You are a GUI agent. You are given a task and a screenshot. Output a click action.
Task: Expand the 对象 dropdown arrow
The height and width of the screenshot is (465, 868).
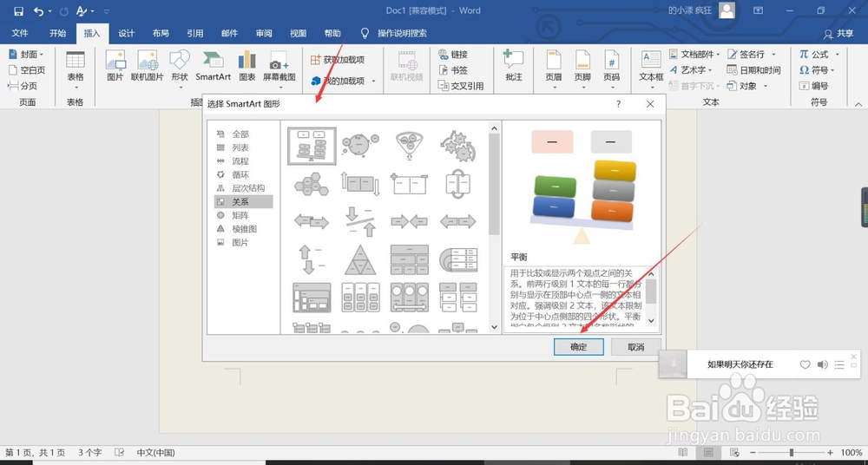(766, 86)
